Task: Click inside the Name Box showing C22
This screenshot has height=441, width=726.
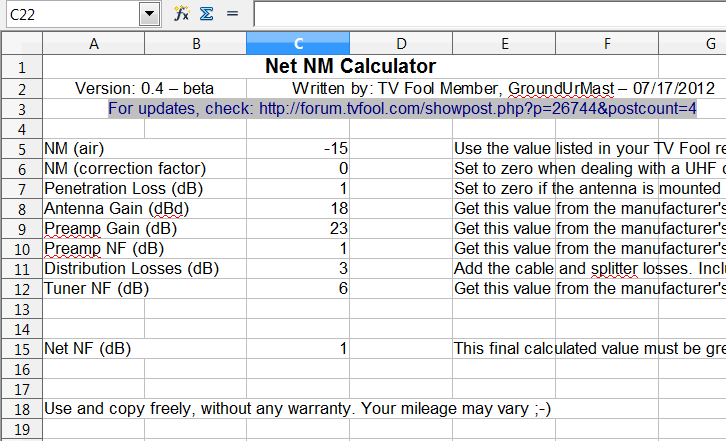Action: pos(70,13)
